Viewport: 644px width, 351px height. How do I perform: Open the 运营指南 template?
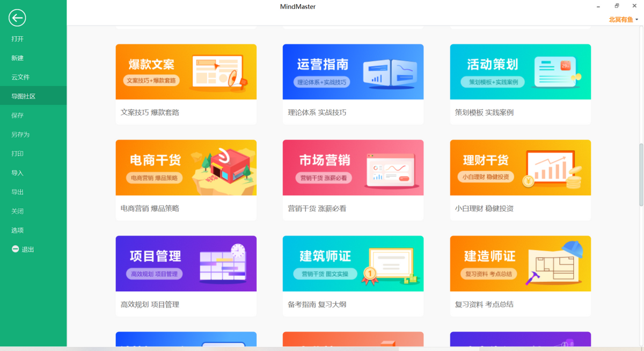[353, 71]
